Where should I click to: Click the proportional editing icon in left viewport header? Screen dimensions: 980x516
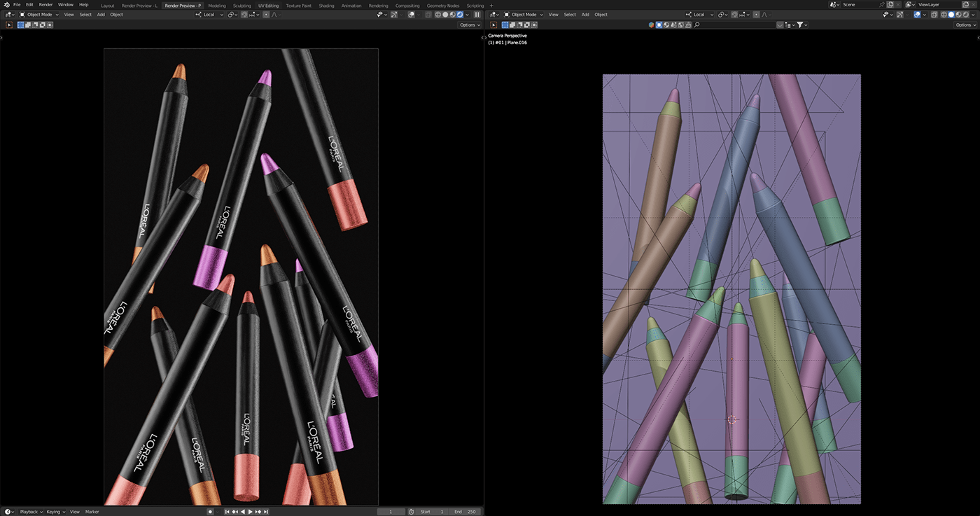[x=266, y=15]
